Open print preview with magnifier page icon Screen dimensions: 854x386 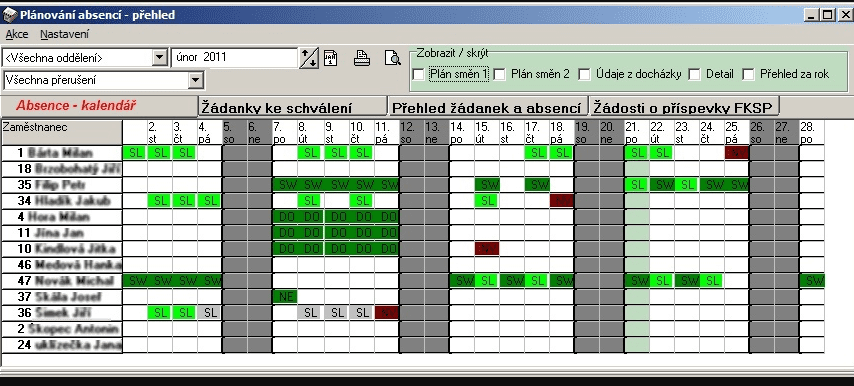tap(392, 58)
